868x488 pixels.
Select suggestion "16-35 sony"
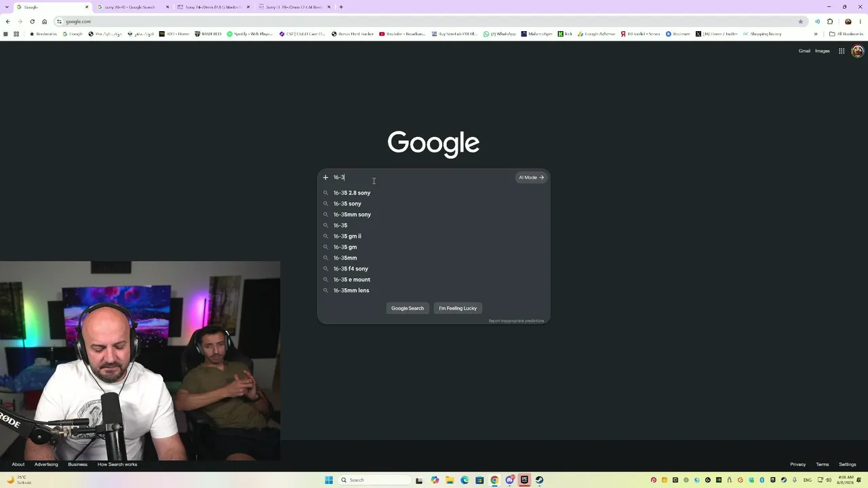pos(434,204)
